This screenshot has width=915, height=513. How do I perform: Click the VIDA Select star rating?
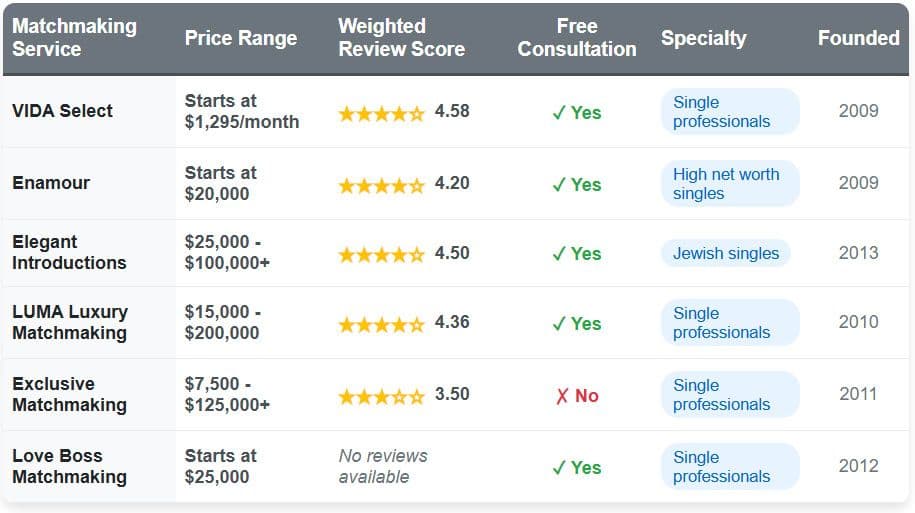(x=382, y=113)
